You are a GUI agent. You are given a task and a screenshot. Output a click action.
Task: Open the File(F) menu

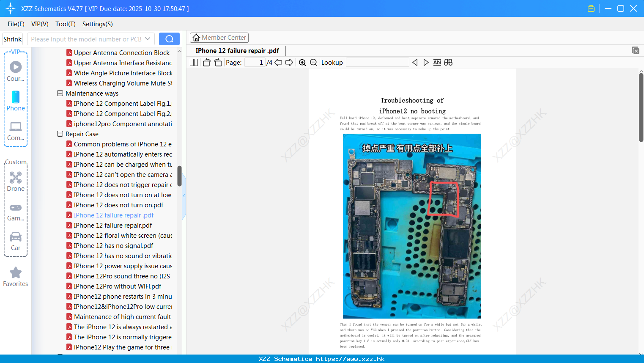[x=16, y=24]
